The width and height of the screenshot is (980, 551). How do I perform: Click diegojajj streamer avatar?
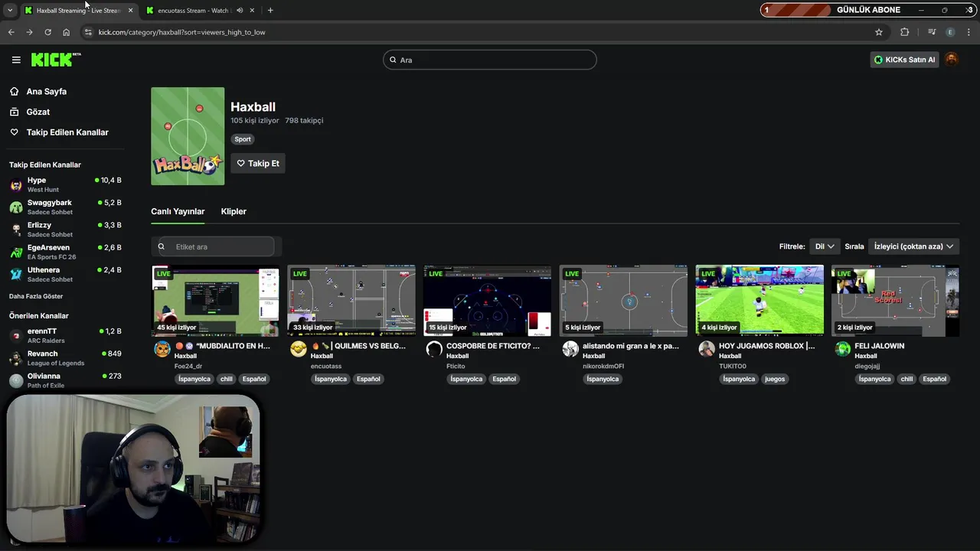coord(843,349)
